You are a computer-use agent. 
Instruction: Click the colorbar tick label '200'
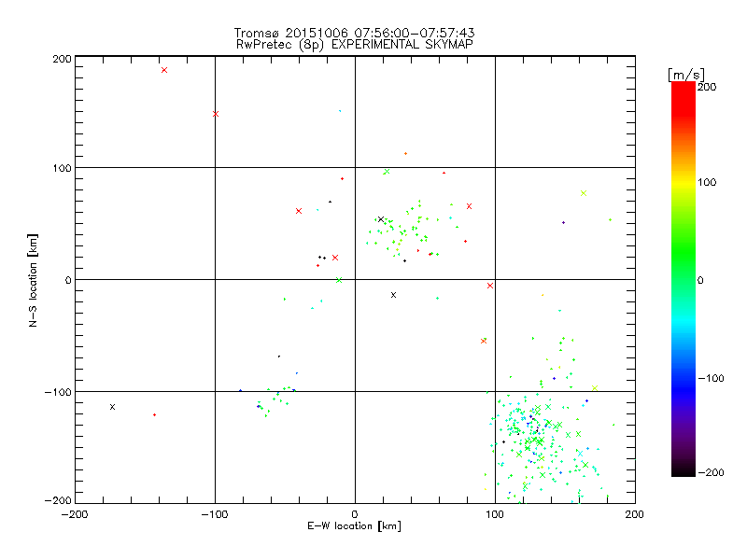[707, 87]
